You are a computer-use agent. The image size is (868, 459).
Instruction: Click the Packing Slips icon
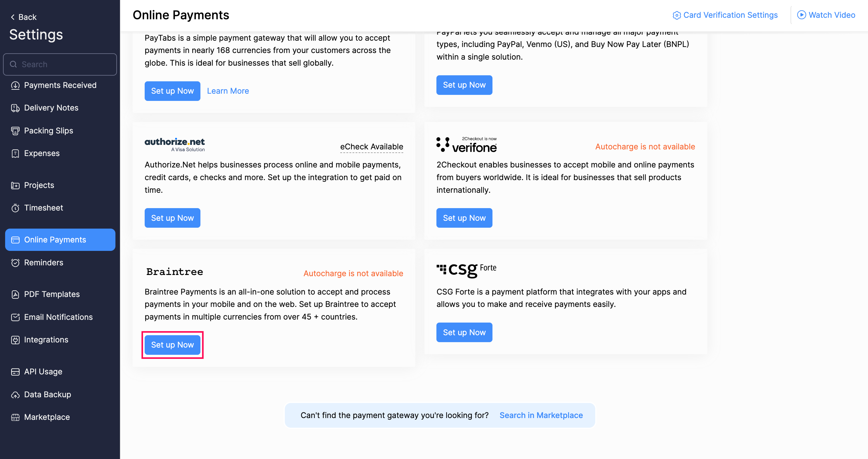15,131
